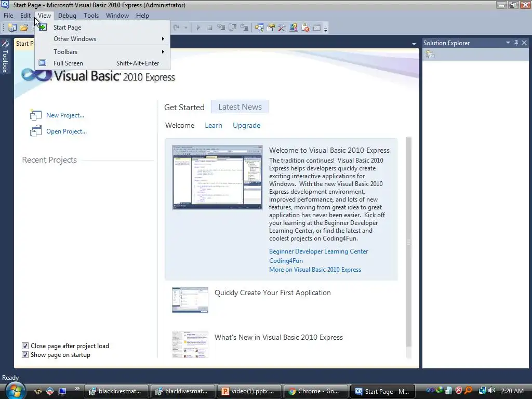Click the Show Desktop quick launch icon
The image size is (532, 399).
click(x=62, y=391)
